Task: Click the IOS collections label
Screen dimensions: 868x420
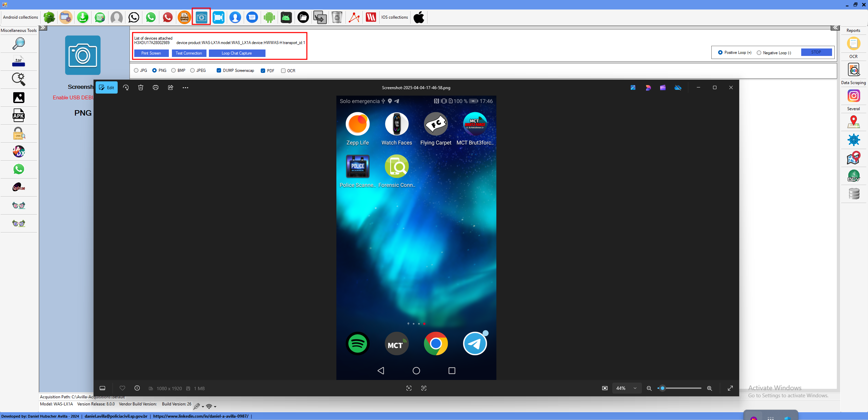Action: (395, 17)
